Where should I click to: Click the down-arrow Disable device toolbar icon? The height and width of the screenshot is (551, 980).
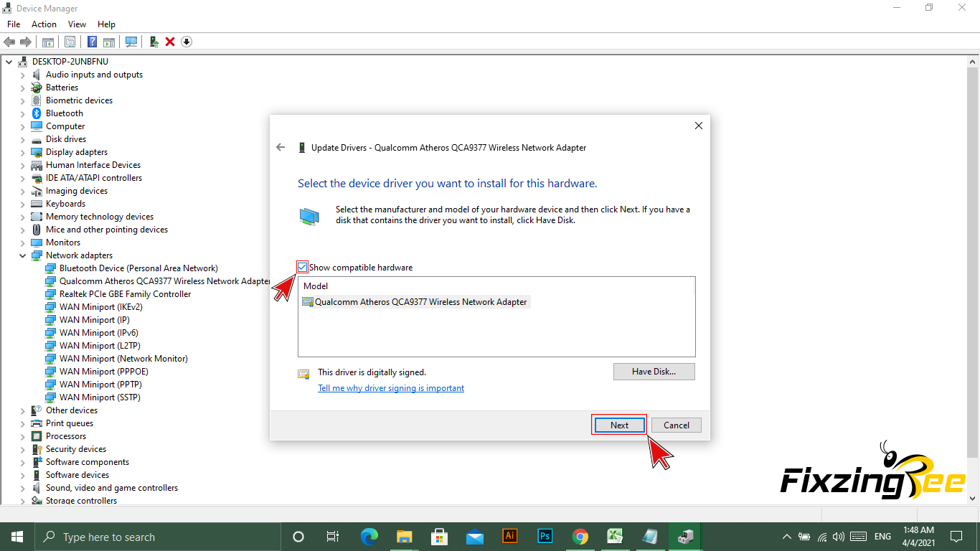[187, 42]
